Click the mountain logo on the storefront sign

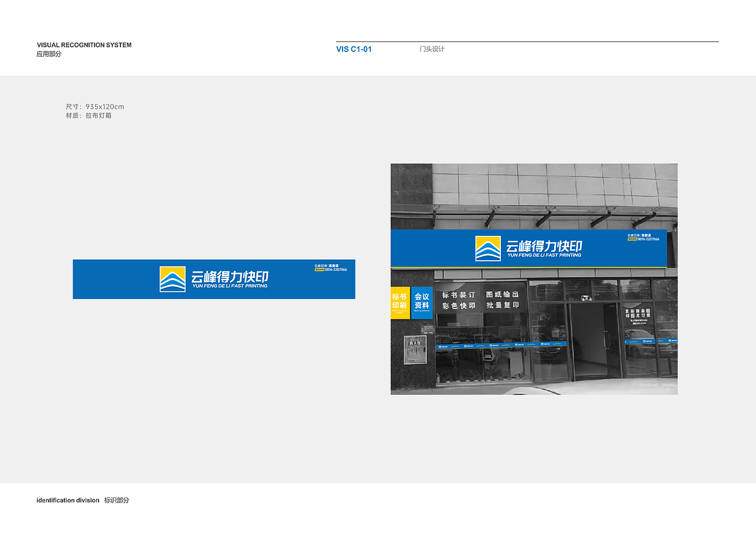tap(488, 248)
